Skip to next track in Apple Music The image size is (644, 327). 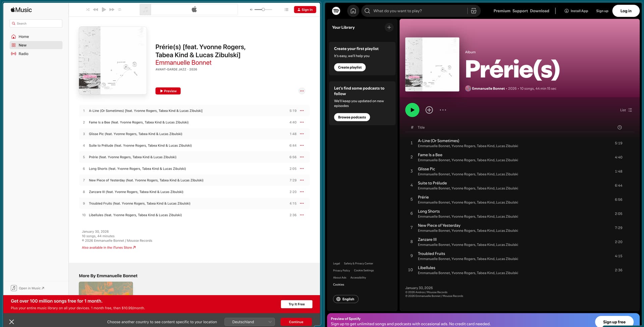pyautogui.click(x=112, y=10)
